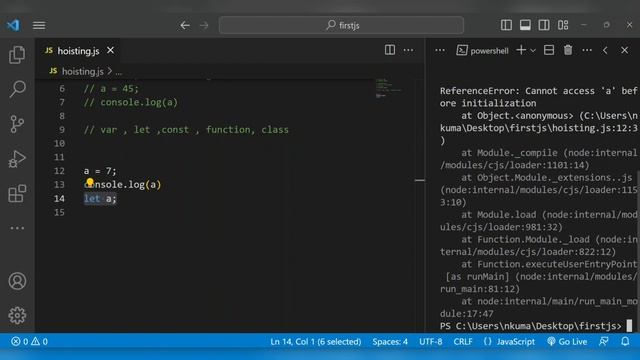This screenshot has height=360, width=640.
Task: Click the 'let a;' line in editor
Action: pyautogui.click(x=100, y=199)
